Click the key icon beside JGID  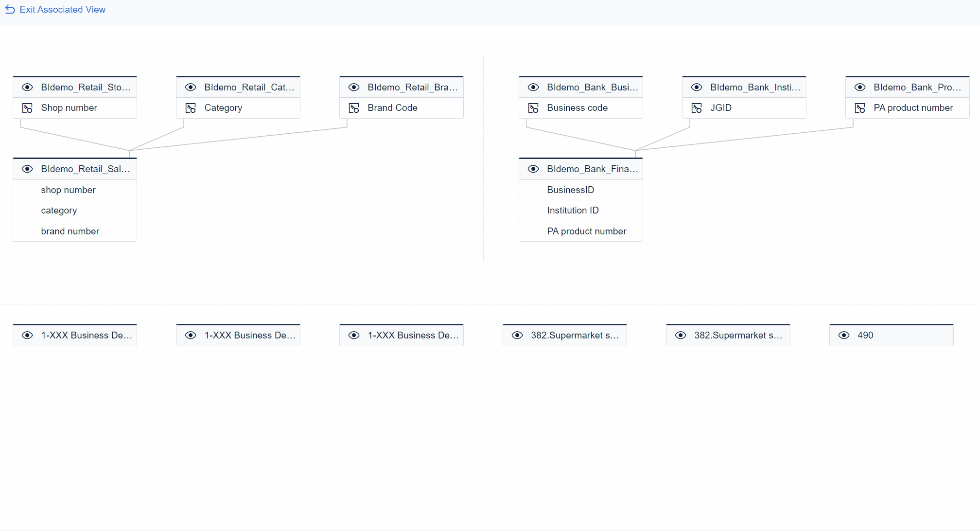point(697,108)
